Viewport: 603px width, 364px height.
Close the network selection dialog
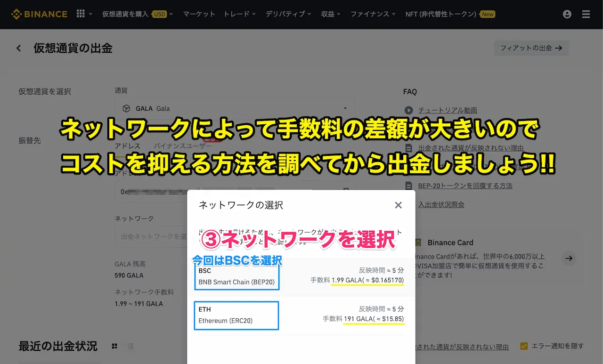click(x=399, y=205)
